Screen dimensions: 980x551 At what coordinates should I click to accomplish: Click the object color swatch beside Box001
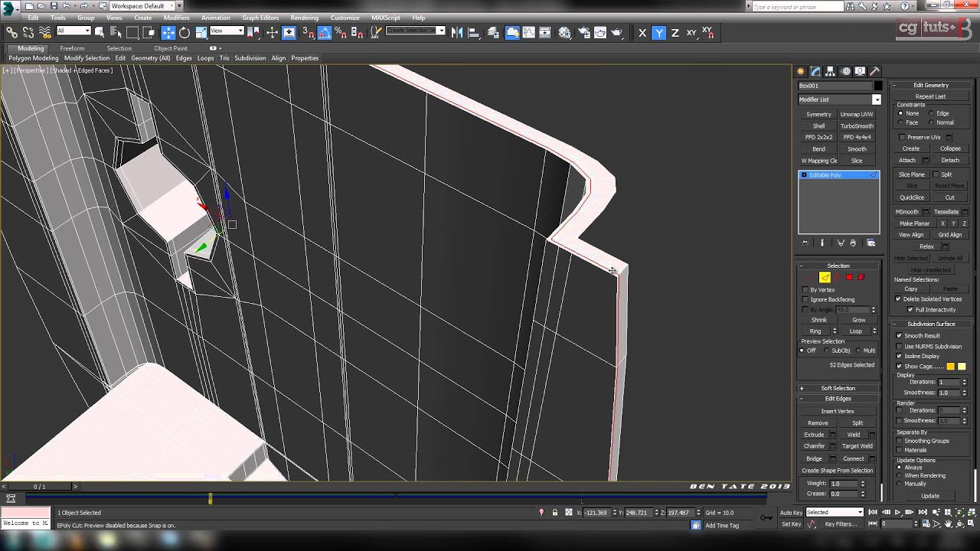878,86
